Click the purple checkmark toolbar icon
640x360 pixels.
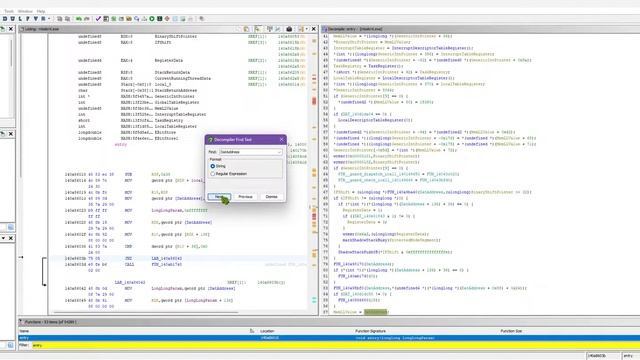98,19
